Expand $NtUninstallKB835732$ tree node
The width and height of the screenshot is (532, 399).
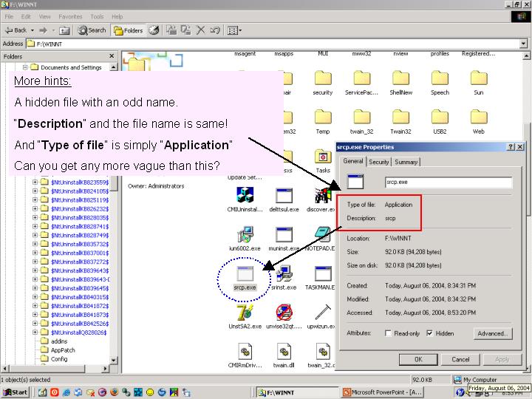click(35, 244)
